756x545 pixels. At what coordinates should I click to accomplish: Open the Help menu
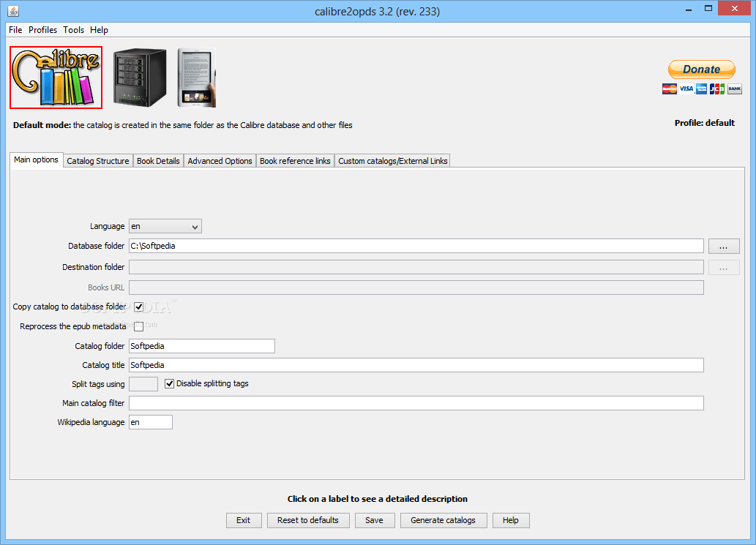[99, 30]
